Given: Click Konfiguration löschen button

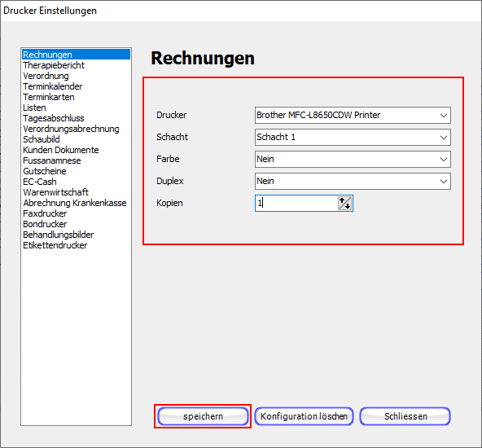Looking at the screenshot, I should pyautogui.click(x=304, y=416).
